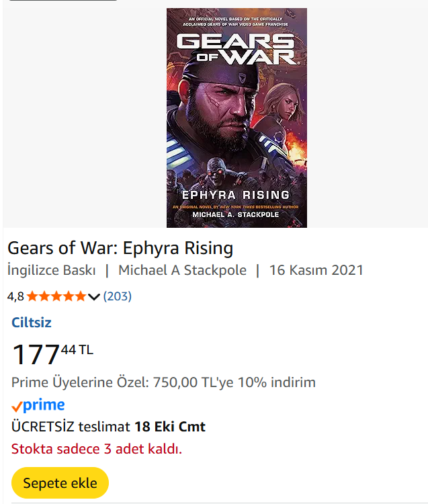
Task: Click the 18 Eki Cmt delivery date
Action: tap(170, 426)
